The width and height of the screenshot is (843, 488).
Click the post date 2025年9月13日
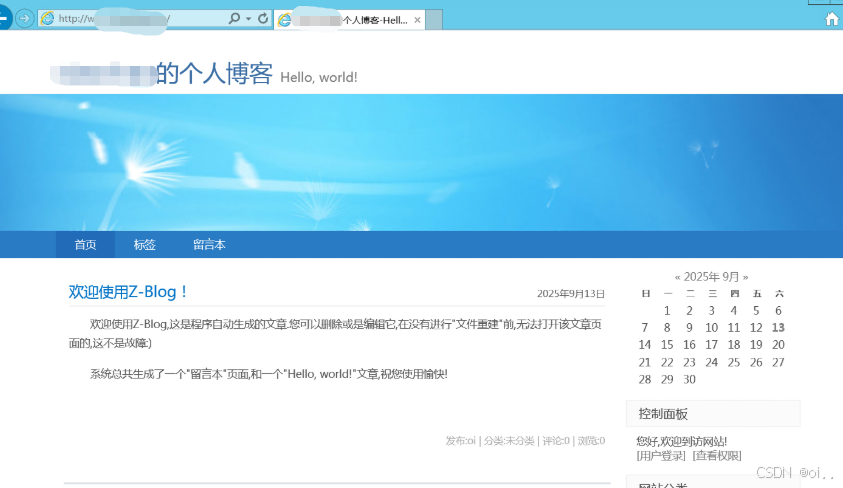570,293
